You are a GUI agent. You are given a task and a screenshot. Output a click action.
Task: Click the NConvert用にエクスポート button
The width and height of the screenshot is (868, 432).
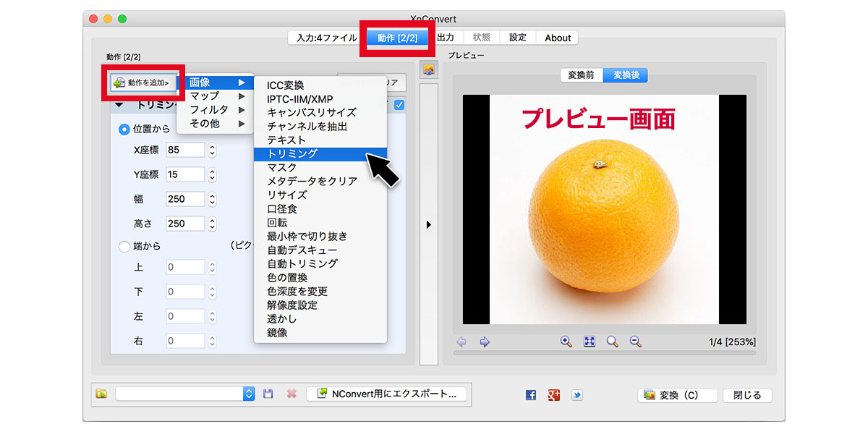click(x=386, y=394)
